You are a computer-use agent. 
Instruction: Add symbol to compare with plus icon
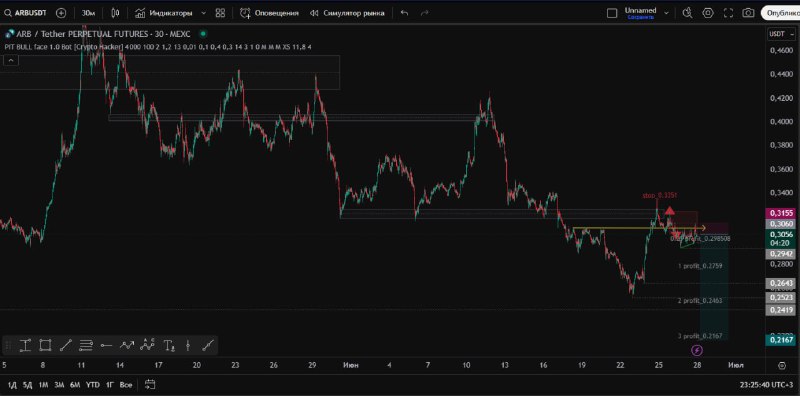pos(61,13)
